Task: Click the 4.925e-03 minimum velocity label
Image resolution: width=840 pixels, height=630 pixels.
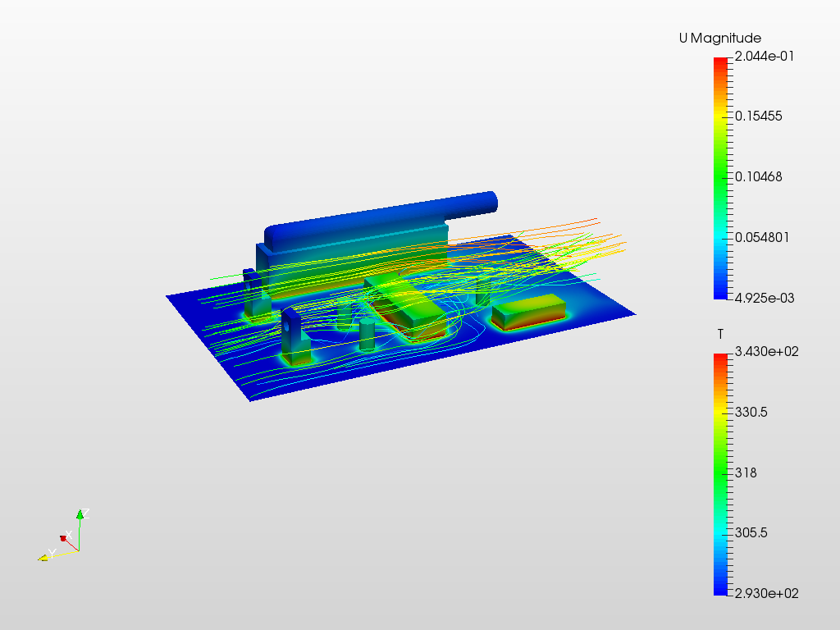Action: click(x=765, y=299)
